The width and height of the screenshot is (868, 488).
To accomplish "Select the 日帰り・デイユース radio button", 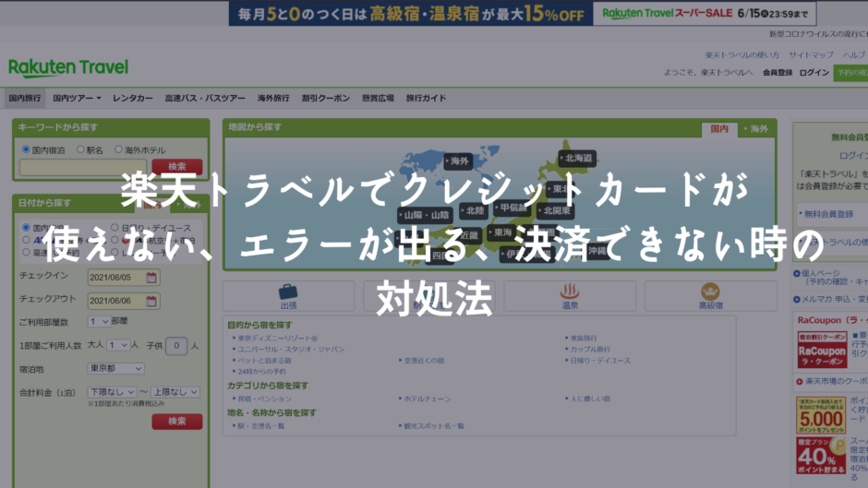I will pyautogui.click(x=115, y=228).
